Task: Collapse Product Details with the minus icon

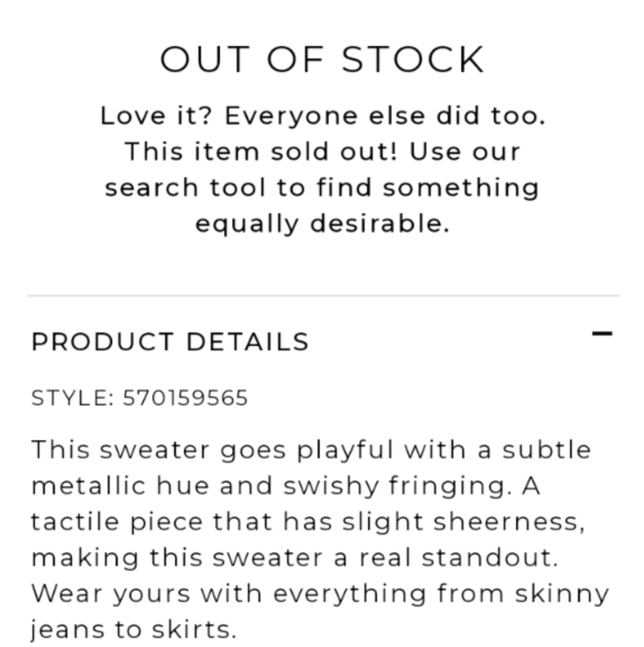Action: tap(602, 334)
